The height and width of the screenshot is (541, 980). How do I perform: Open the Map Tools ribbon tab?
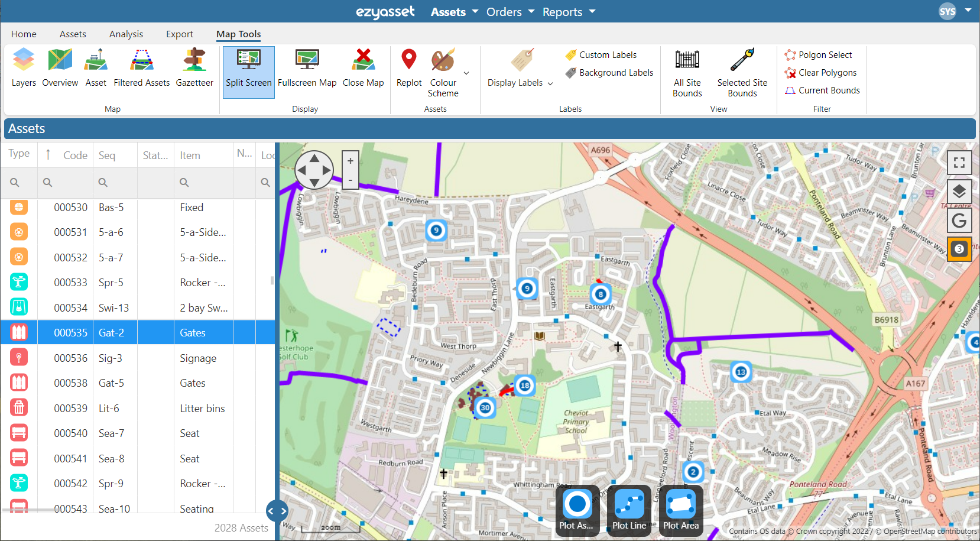click(238, 34)
